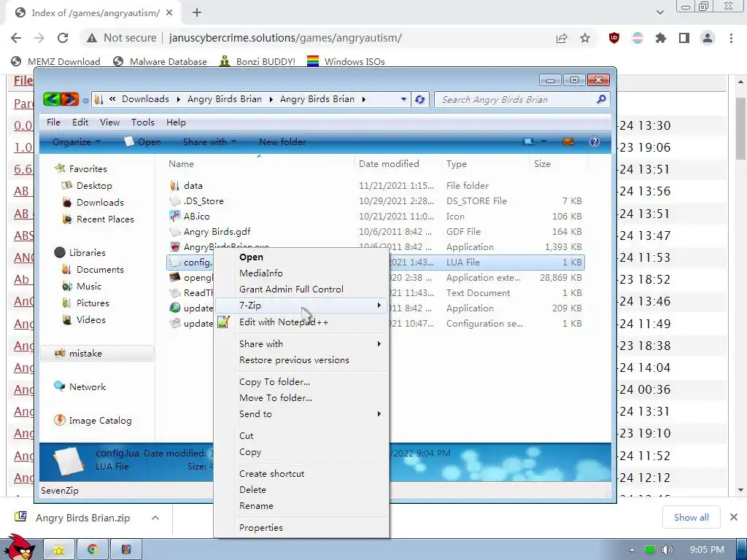Open Bonzi BUDDY! bookmark
Viewport: 747px width, 560px height.
point(258,61)
